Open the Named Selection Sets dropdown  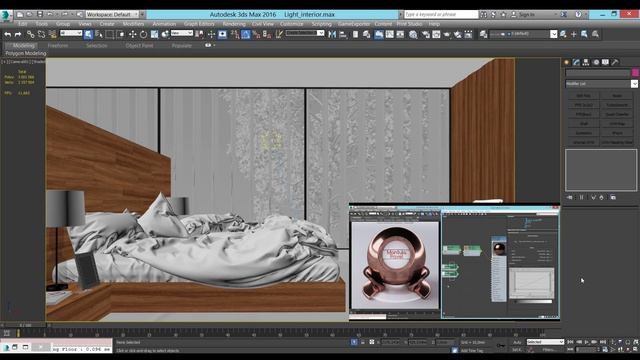(305, 33)
